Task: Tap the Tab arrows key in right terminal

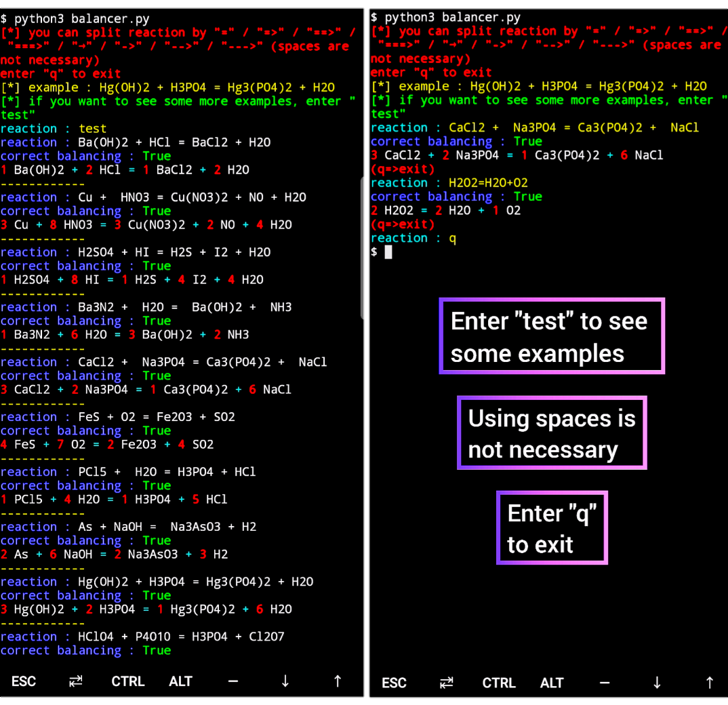Action: coord(447,683)
